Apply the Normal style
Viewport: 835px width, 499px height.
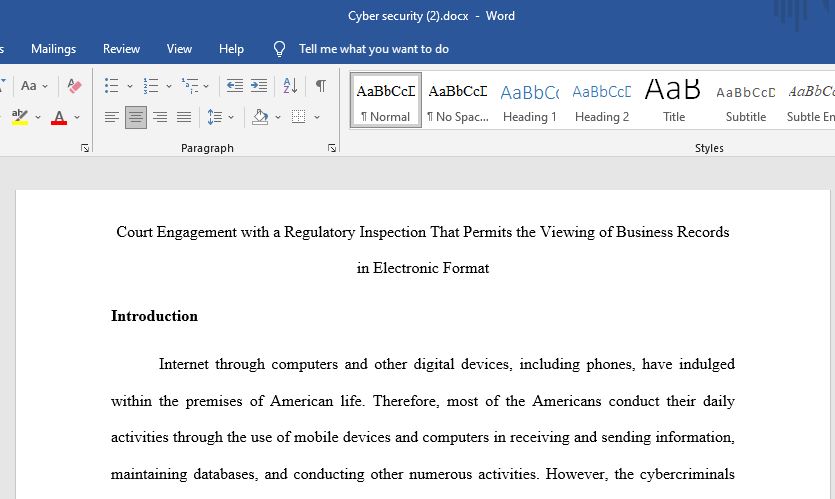386,100
